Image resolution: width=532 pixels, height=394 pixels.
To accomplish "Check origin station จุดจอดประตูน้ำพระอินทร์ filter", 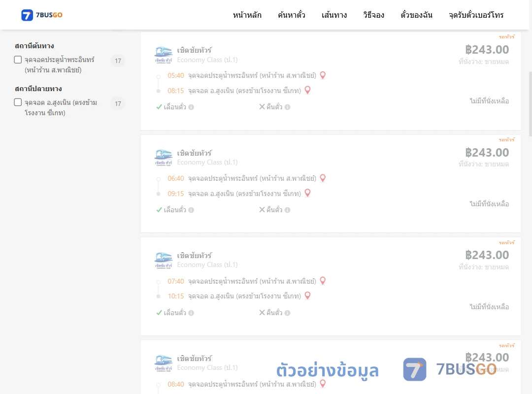I will (18, 60).
